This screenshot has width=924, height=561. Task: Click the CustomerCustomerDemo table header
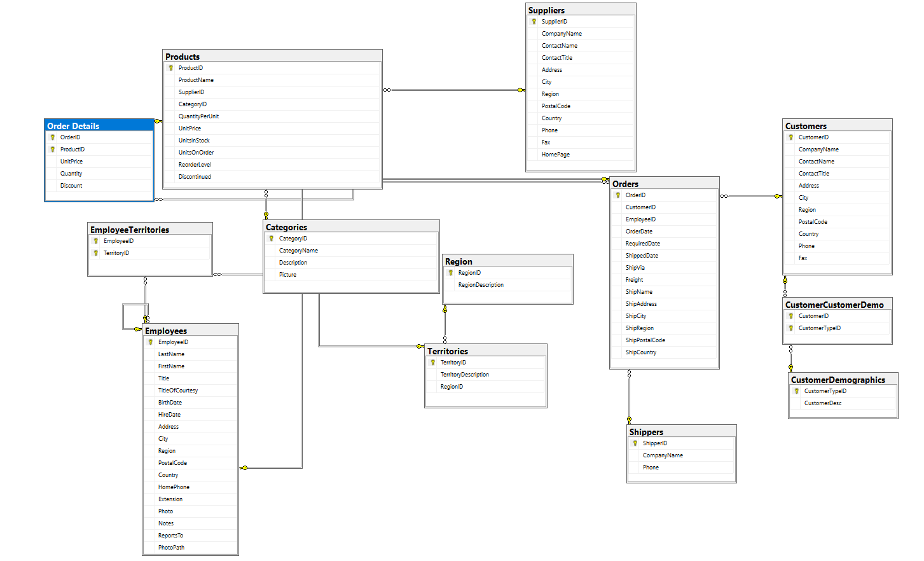pos(836,305)
